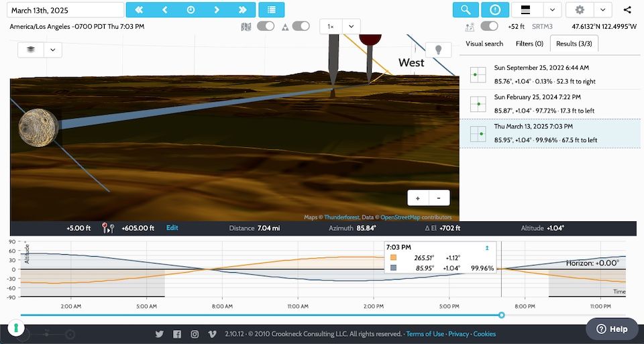The image size is (644, 344).
Task: Click the pin icon in the chart tooltip
Action: tap(487, 247)
